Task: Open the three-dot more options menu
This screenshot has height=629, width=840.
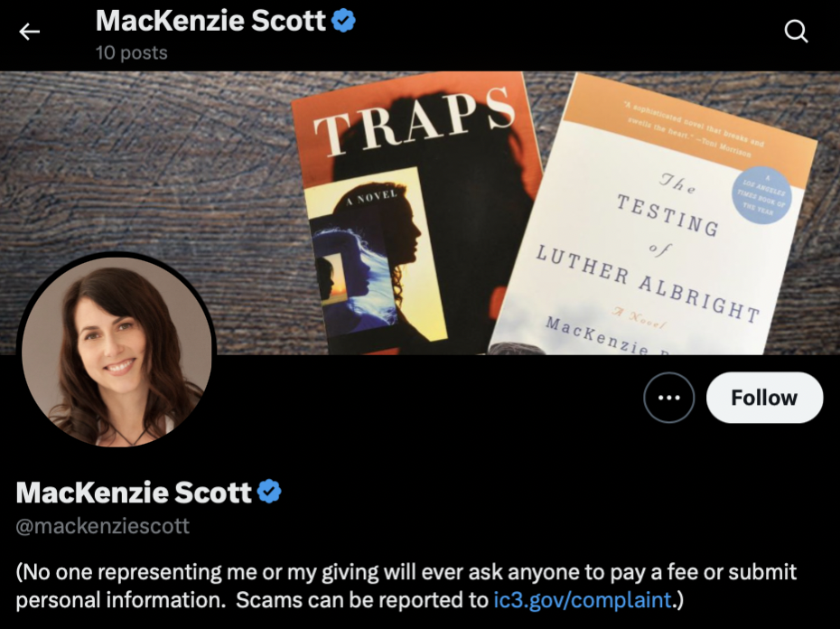Action: pos(668,398)
